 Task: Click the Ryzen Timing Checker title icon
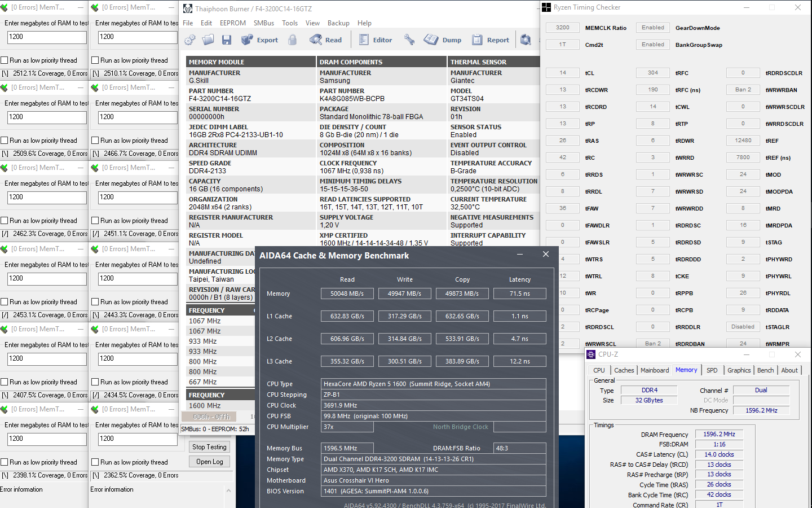click(x=546, y=7)
